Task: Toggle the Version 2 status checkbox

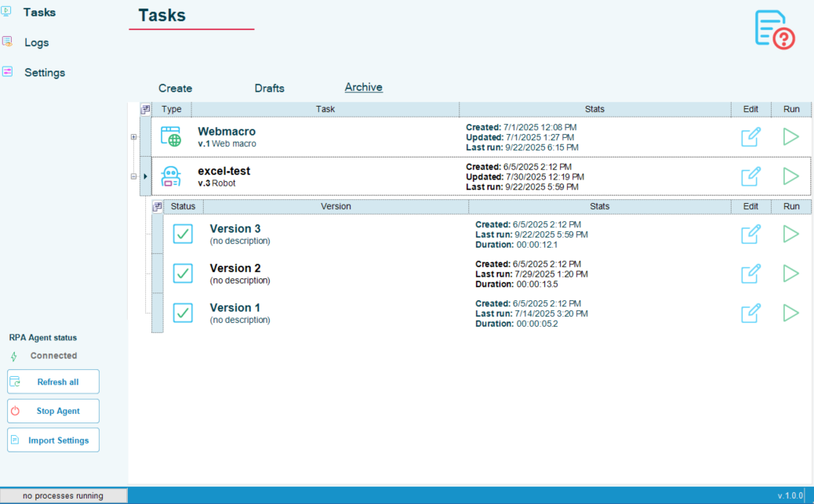Action: click(183, 274)
